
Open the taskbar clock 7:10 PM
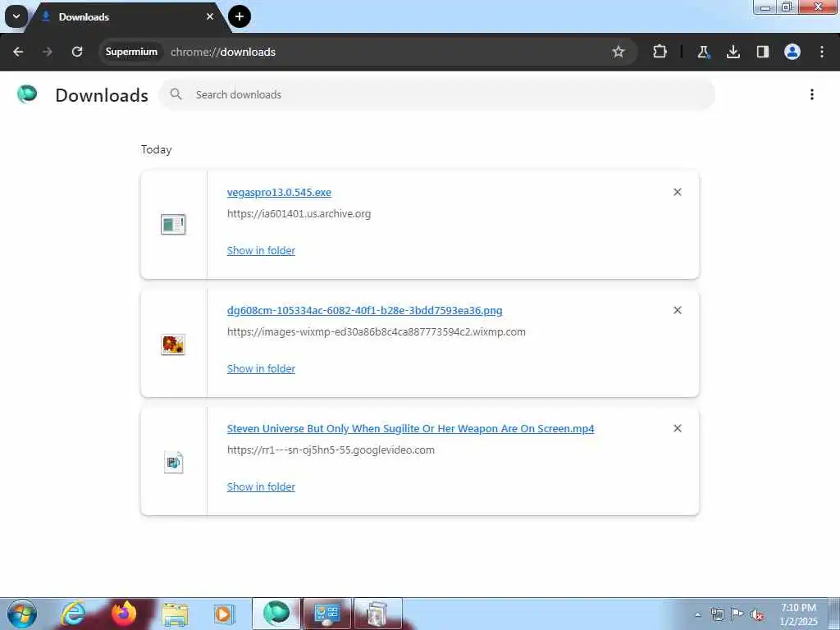point(798,614)
